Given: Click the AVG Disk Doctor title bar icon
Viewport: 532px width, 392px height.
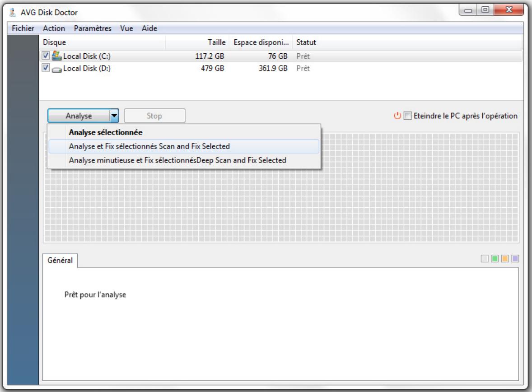Looking at the screenshot, I should coord(13,13).
